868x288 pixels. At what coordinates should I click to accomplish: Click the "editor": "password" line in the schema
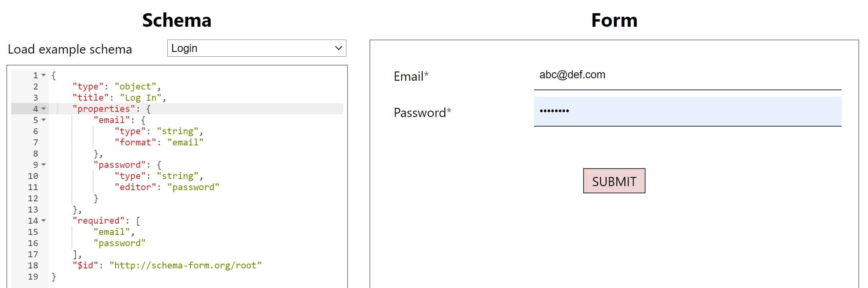click(167, 187)
